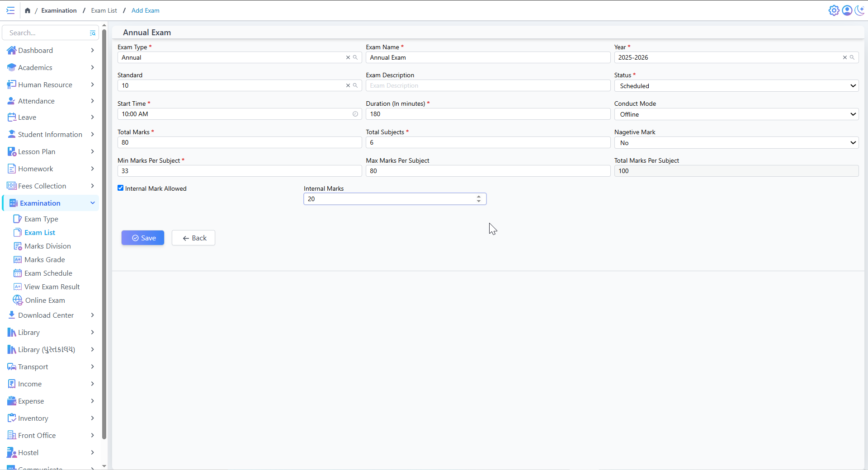Image resolution: width=868 pixels, height=470 pixels.
Task: Collapse sidebar using hamburger menu icon
Action: point(10,10)
